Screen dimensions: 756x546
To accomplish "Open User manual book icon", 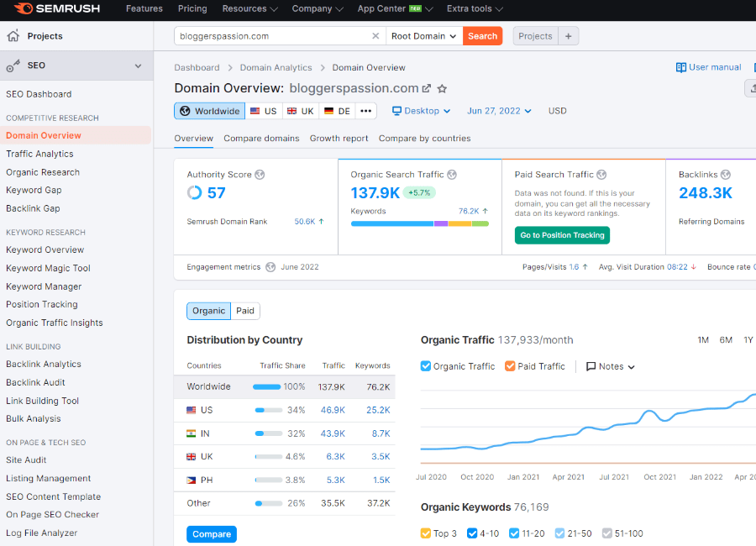I will point(681,67).
